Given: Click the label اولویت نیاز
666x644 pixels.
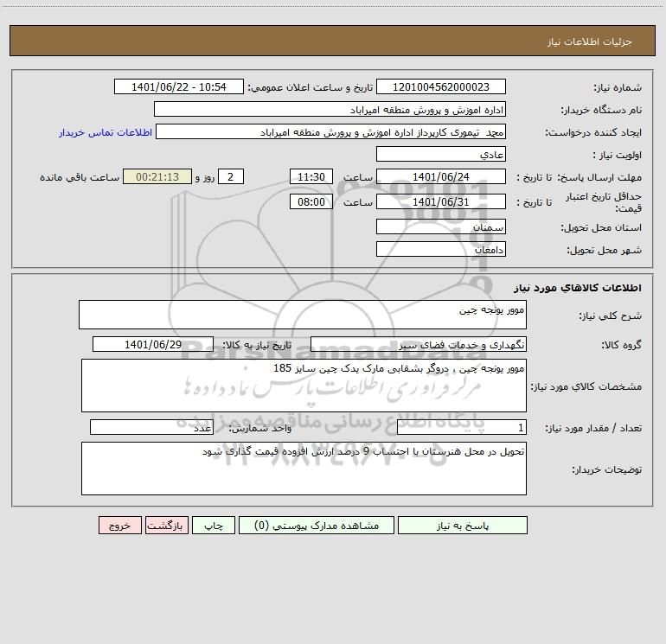Looking at the screenshot, I should click(617, 155).
